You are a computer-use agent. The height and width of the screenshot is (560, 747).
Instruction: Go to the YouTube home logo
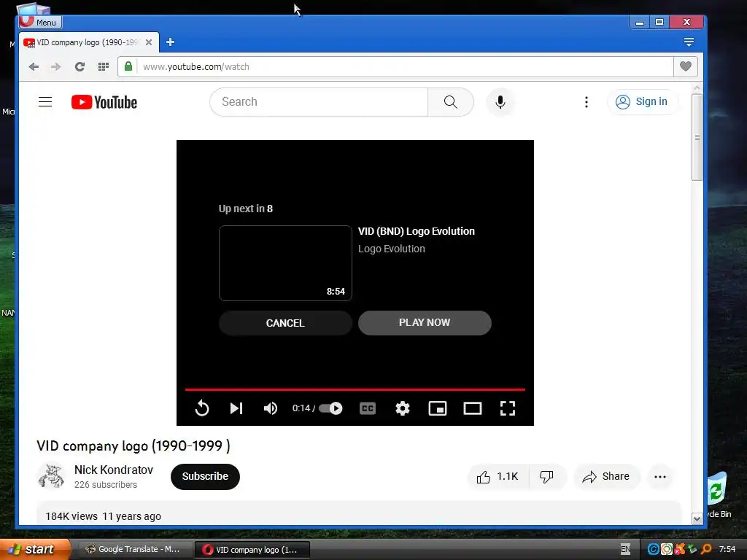[x=104, y=102]
